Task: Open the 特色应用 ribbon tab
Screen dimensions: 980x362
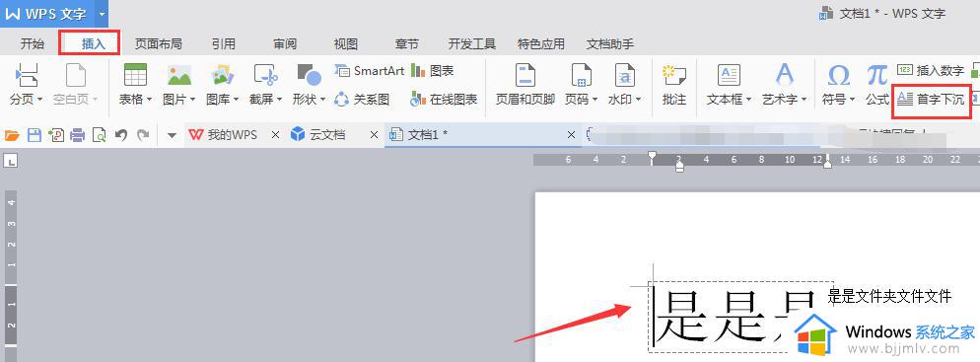Action: pos(540,43)
